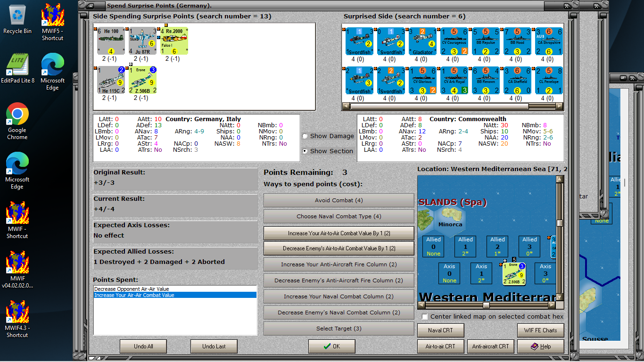This screenshot has width=644, height=362.
Task: Click the location map vertical scrollbar down arrow
Action: coord(560,297)
